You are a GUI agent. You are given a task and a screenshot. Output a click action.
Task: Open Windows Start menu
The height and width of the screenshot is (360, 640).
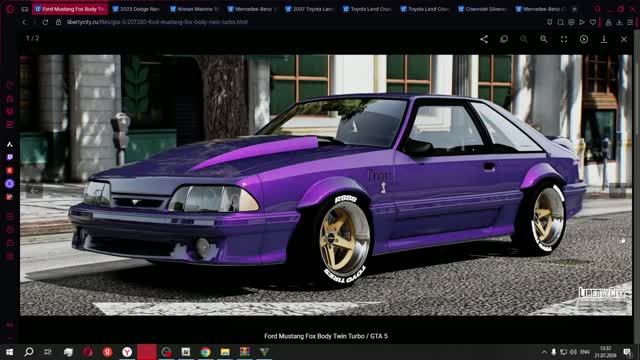tap(9, 352)
